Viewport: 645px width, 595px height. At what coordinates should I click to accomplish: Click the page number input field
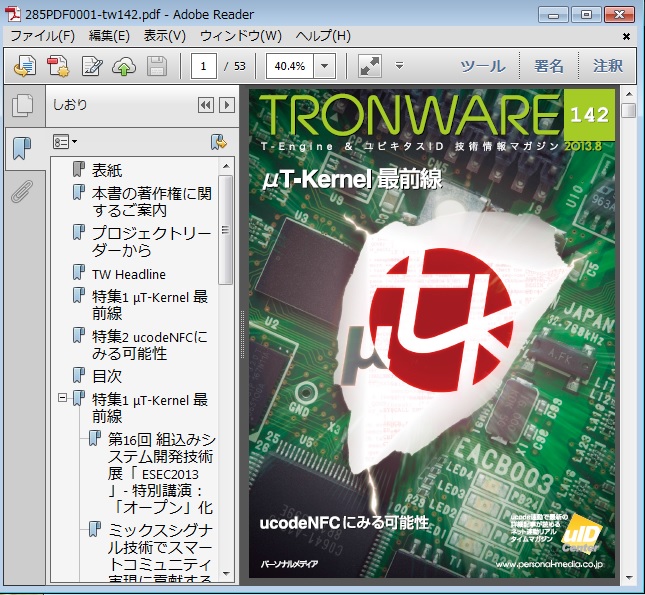[x=204, y=66]
